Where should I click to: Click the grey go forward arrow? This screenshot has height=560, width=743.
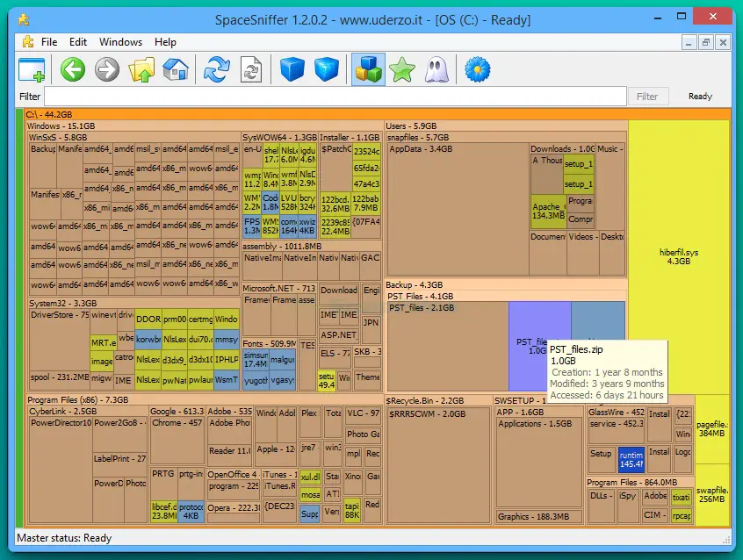(x=107, y=69)
